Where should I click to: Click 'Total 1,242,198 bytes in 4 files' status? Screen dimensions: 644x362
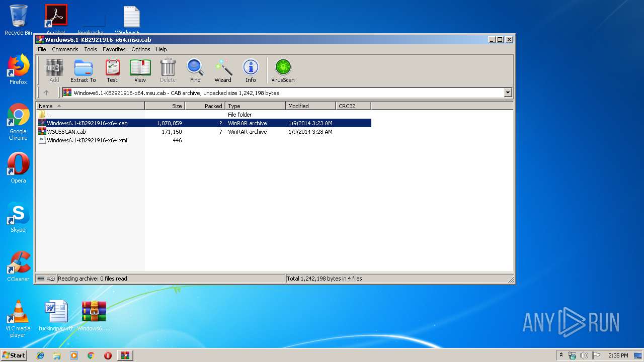[325, 279]
